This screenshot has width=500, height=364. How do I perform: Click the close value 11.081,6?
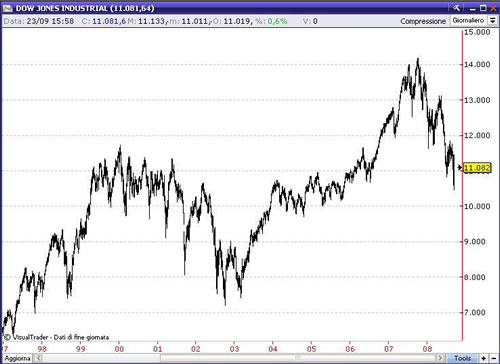pos(109,21)
